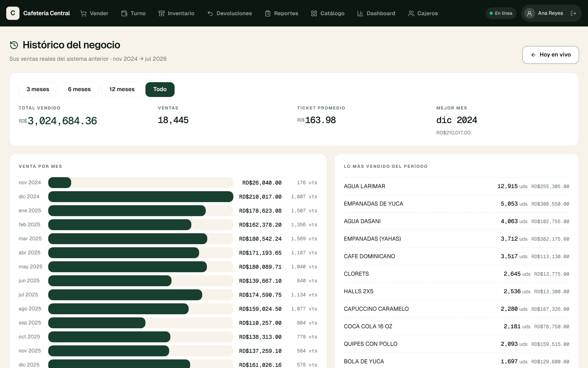The image size is (588, 368).
Task: Click the Ana Reyes user avatar icon
Action: pos(529,13)
